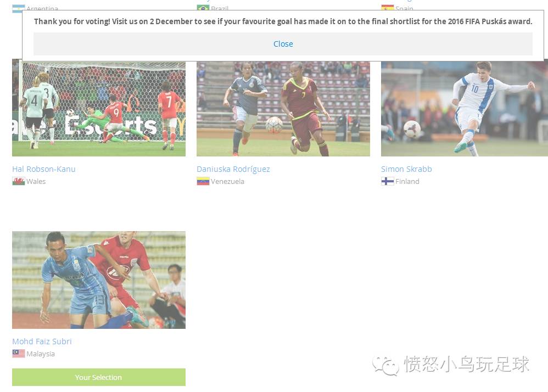
Task: Click the Finland flag icon
Action: coord(388,181)
